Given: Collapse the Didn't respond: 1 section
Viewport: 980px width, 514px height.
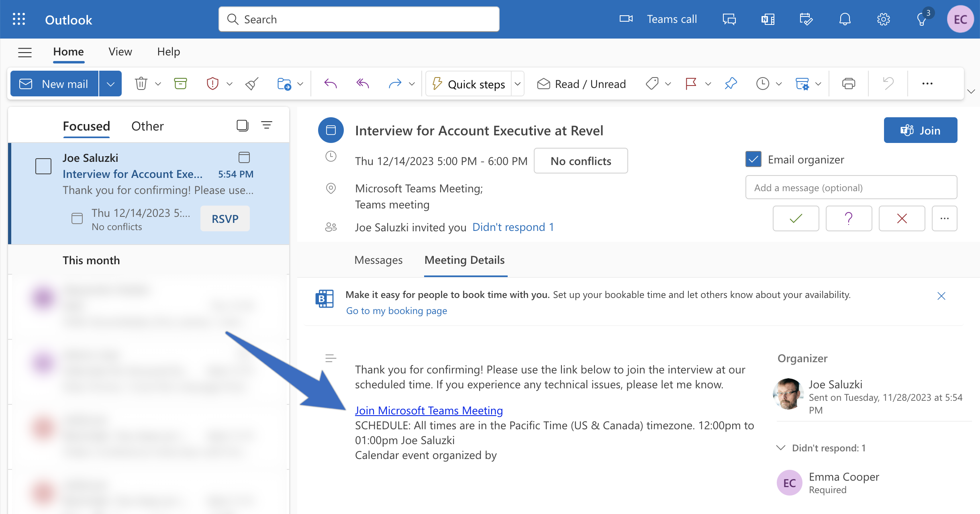Looking at the screenshot, I should tap(781, 448).
